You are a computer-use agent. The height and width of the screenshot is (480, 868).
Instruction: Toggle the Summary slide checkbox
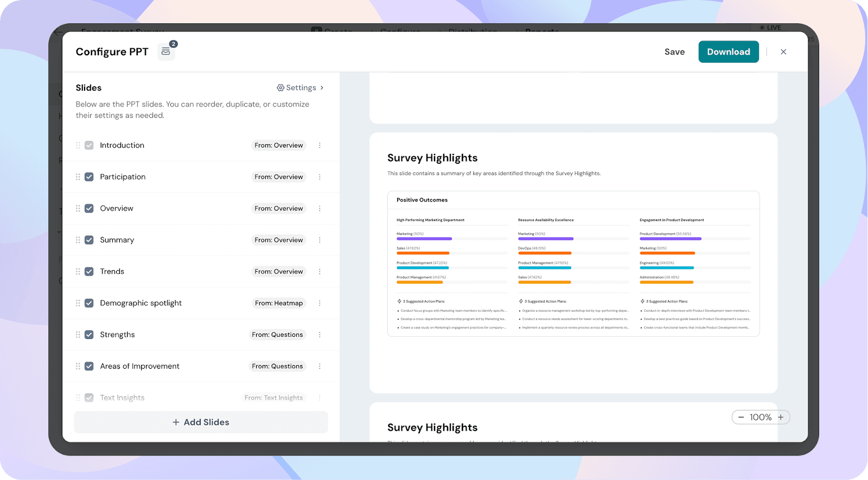[89, 240]
